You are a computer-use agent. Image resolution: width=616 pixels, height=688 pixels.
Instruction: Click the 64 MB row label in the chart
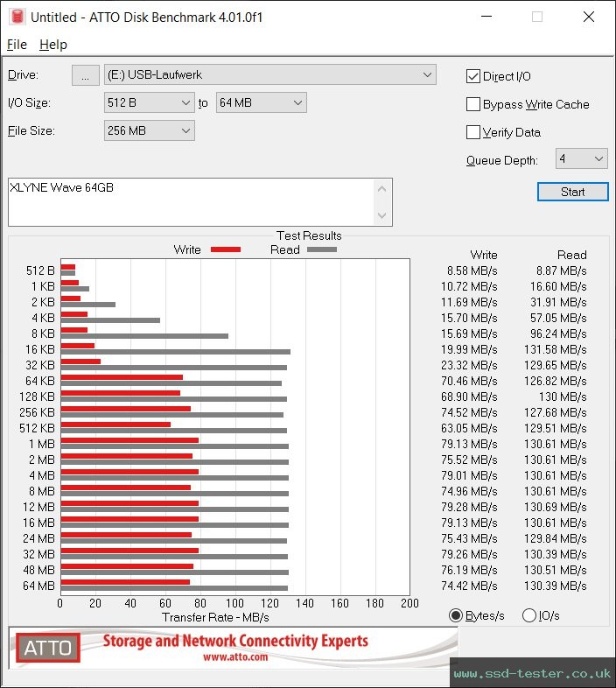click(x=39, y=586)
